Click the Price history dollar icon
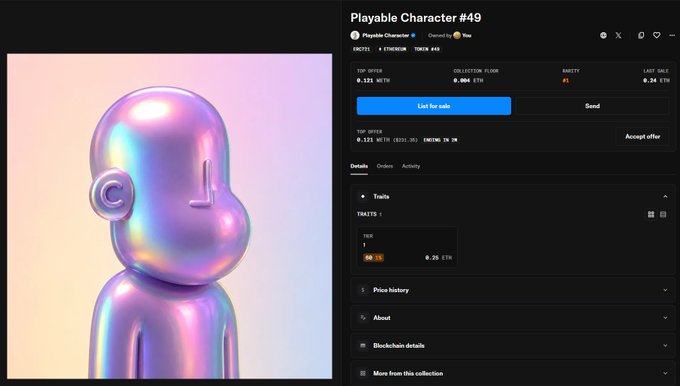This screenshot has height=386, width=680. pos(363,290)
